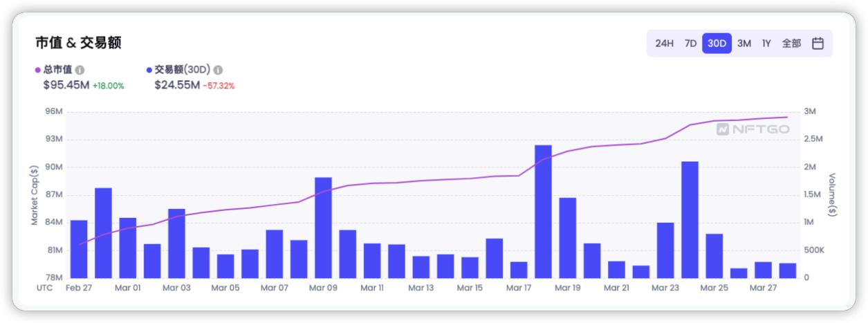Select the 24H time range
868x323 pixels.
point(664,43)
